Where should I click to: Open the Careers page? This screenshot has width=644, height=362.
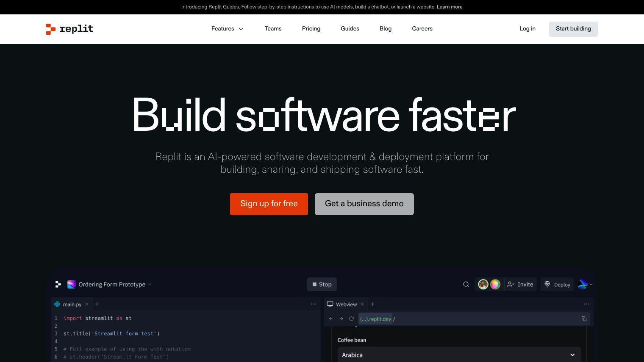[x=422, y=29]
